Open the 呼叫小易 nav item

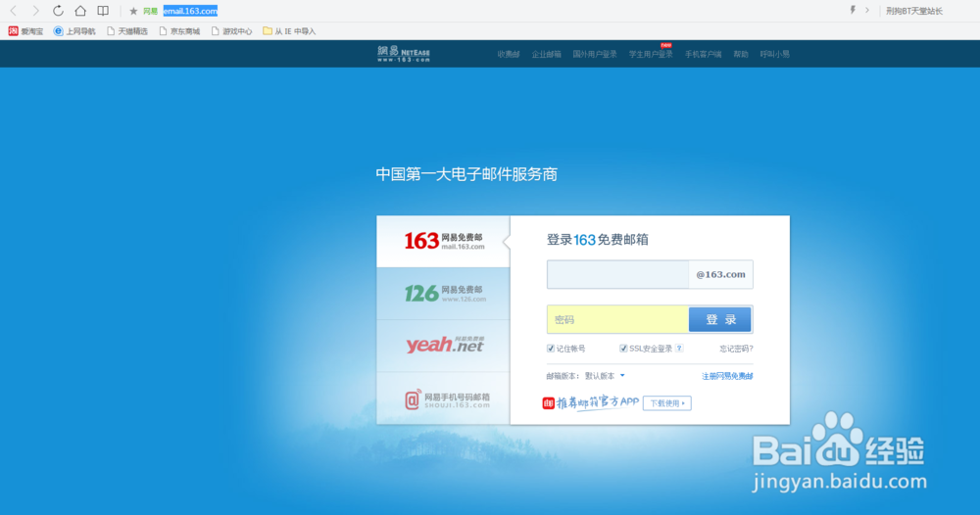pyautogui.click(x=775, y=54)
